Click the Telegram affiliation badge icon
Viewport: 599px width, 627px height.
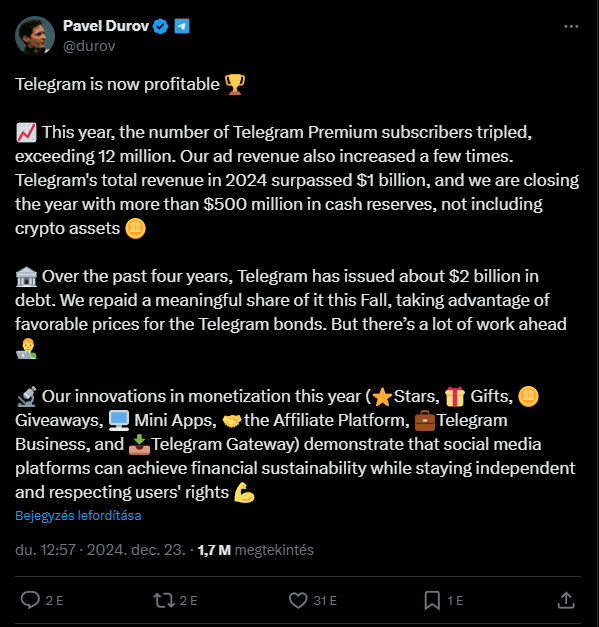point(182,26)
